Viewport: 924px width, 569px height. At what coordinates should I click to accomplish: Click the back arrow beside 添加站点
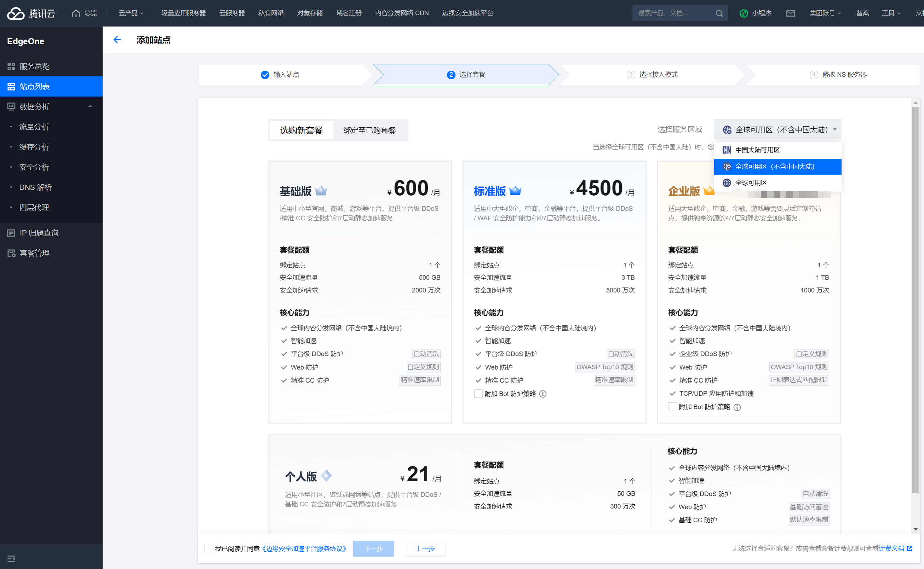click(117, 40)
